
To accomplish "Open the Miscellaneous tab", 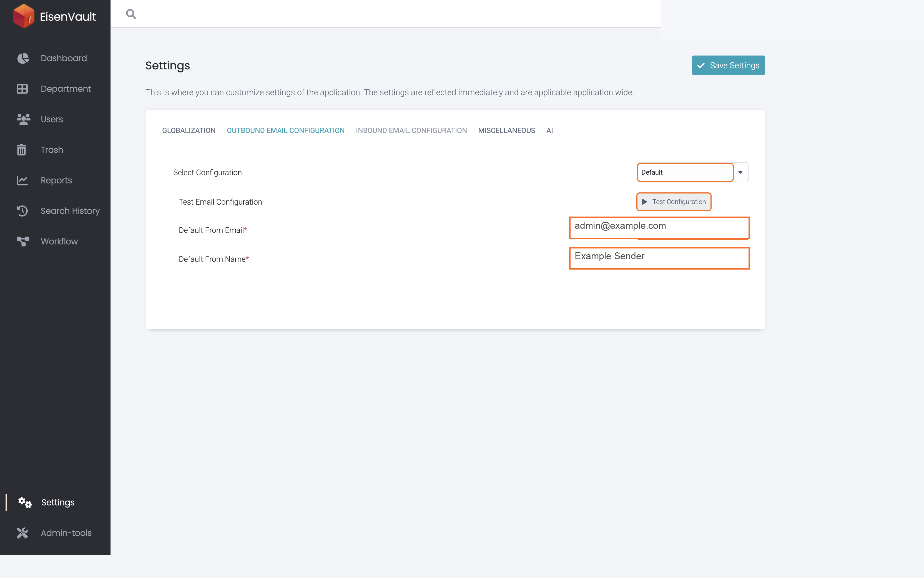I will tap(506, 130).
